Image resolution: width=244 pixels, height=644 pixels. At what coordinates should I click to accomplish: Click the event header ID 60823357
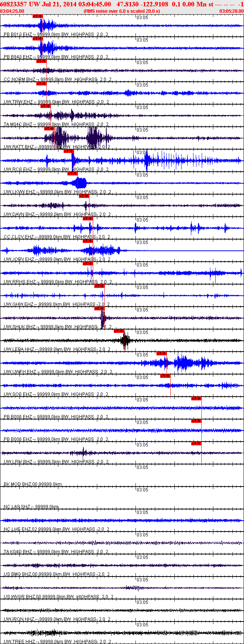(x=13, y=4)
